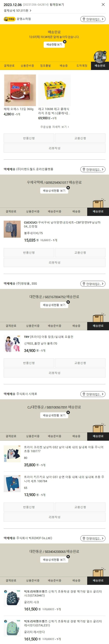Open address pill for 쌍방울_SSG shipment

point(93,284)
